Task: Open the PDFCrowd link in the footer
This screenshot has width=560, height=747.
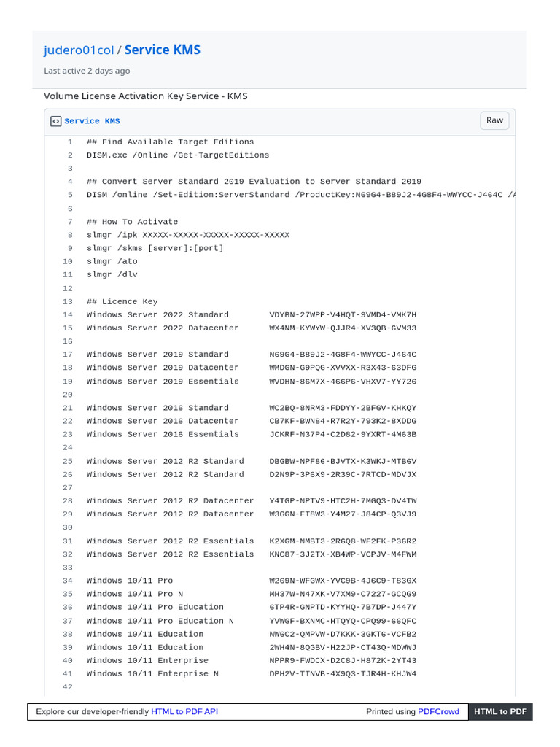Action: (438, 711)
